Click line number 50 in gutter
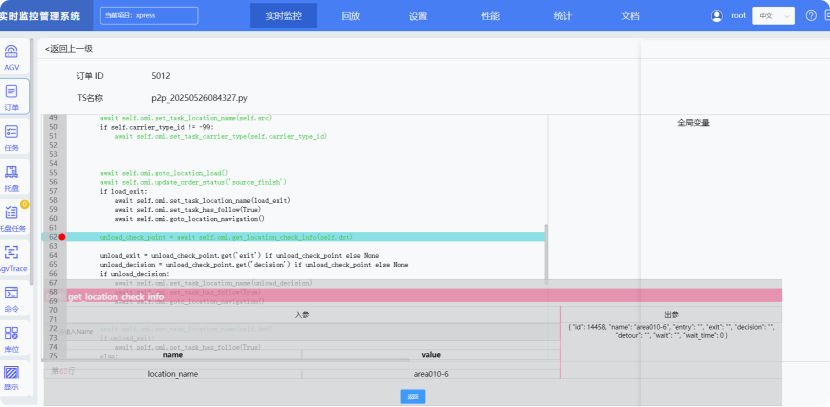830x407 pixels. [x=53, y=127]
